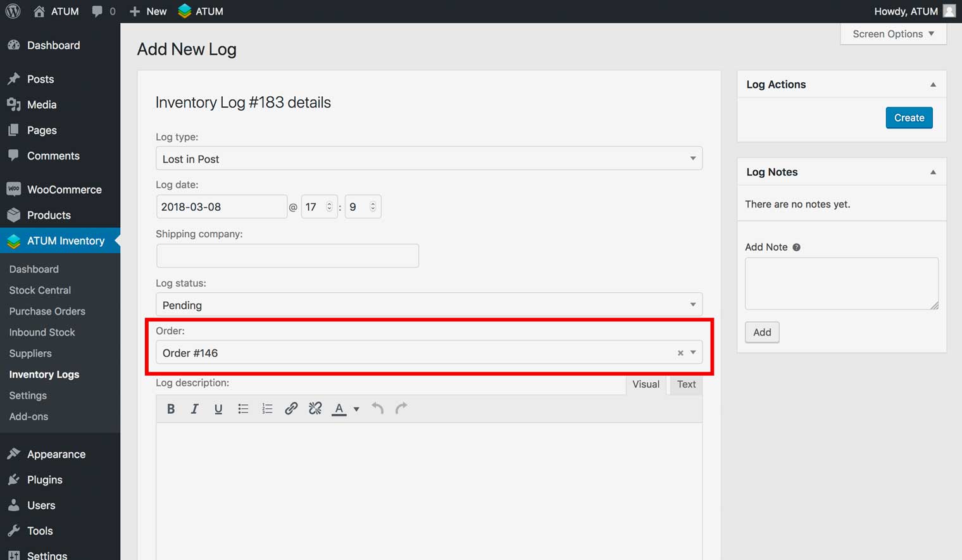Adjust the log hour stepper
The height and width of the screenshot is (560, 962).
(328, 207)
